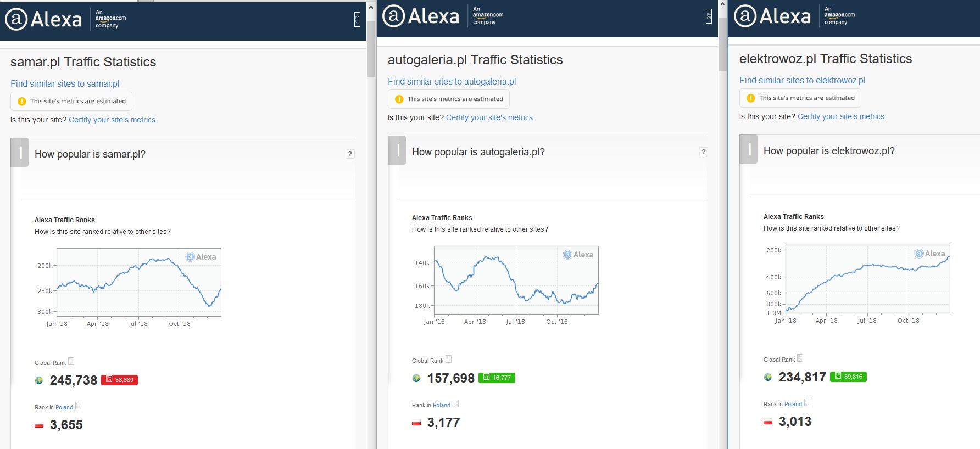
Task: Click the green rank change badge 89,816
Action: click(848, 377)
